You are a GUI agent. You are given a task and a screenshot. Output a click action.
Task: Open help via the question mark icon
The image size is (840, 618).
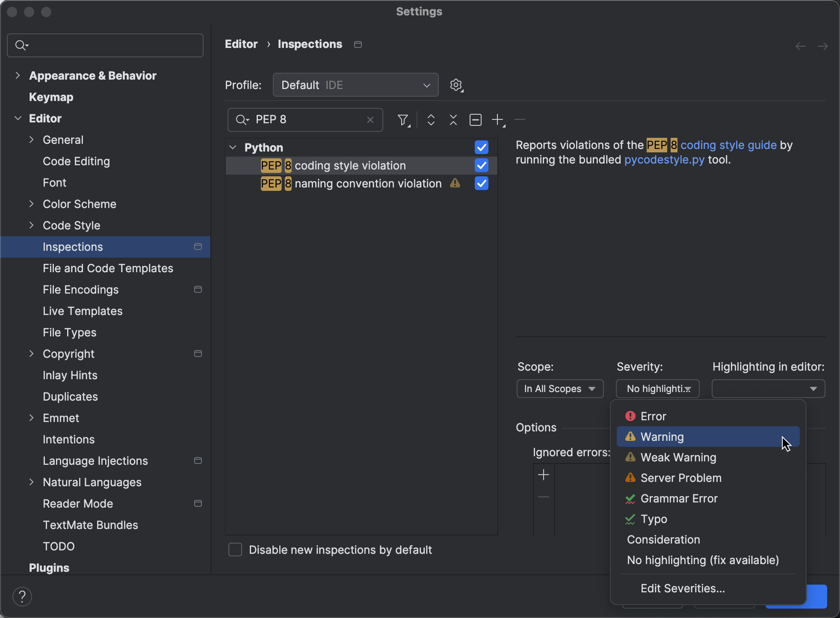(22, 596)
